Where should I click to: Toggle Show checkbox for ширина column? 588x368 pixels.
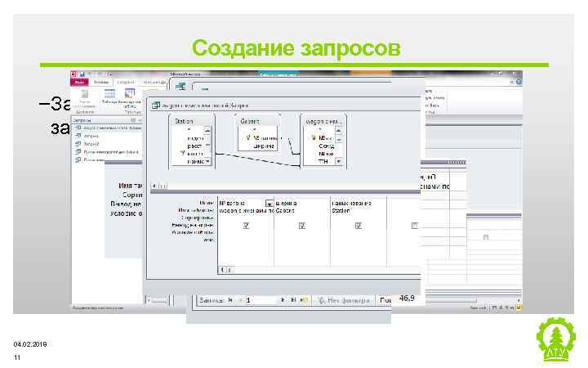pyautogui.click(x=302, y=226)
